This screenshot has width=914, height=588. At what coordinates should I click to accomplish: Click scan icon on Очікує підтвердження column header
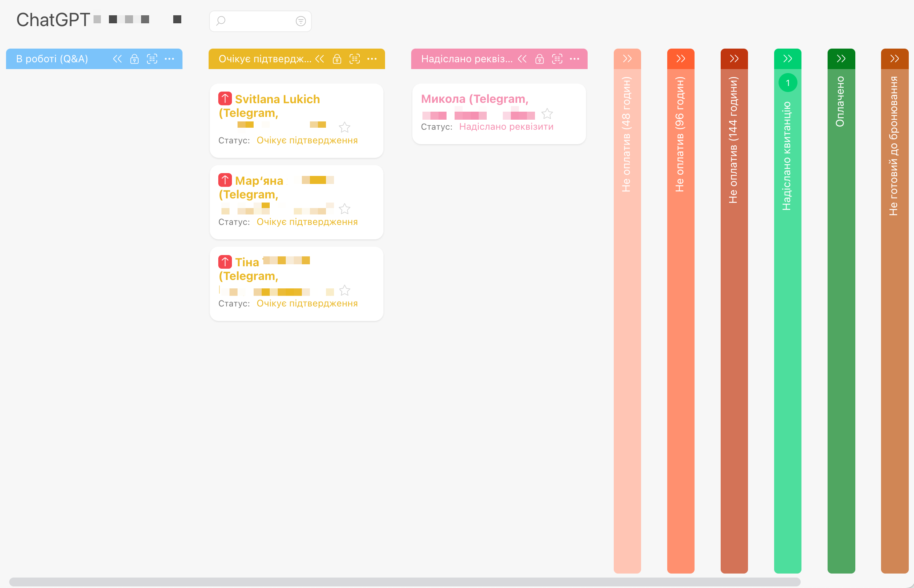pyautogui.click(x=355, y=59)
